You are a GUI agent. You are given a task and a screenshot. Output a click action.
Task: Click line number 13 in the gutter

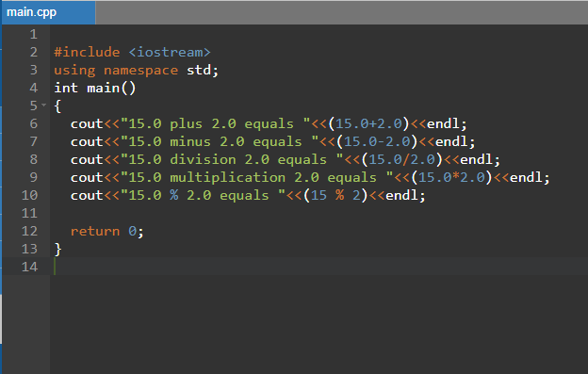click(29, 249)
